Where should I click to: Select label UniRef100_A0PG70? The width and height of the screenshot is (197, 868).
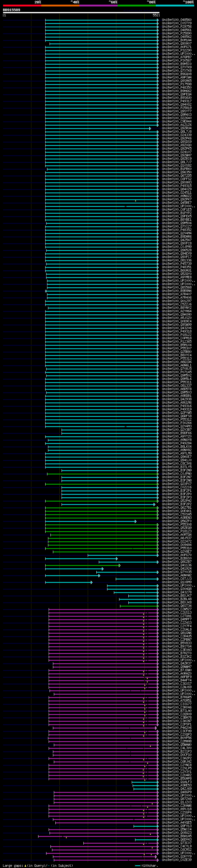[177, 555]
